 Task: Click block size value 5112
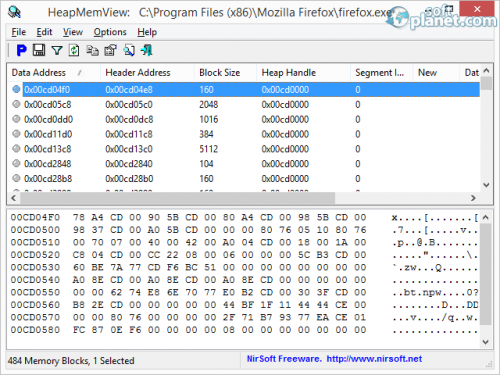pos(209,149)
